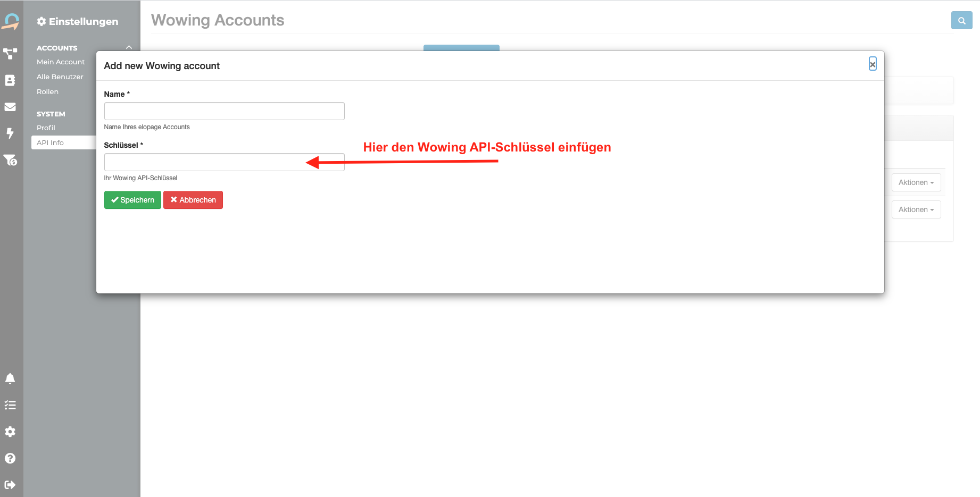This screenshot has width=980, height=497.
Task: Click the Einstellungen heading
Action: [x=78, y=21]
